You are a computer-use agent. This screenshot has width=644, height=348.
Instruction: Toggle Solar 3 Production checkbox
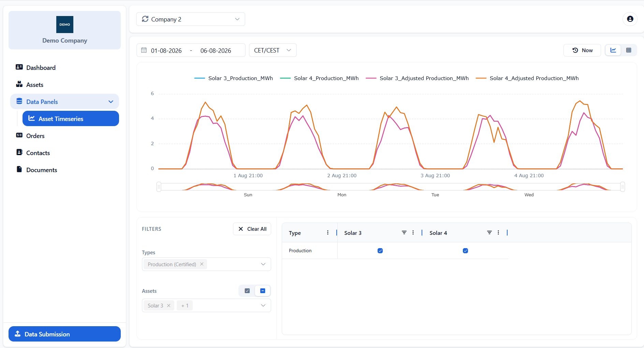[x=380, y=251]
